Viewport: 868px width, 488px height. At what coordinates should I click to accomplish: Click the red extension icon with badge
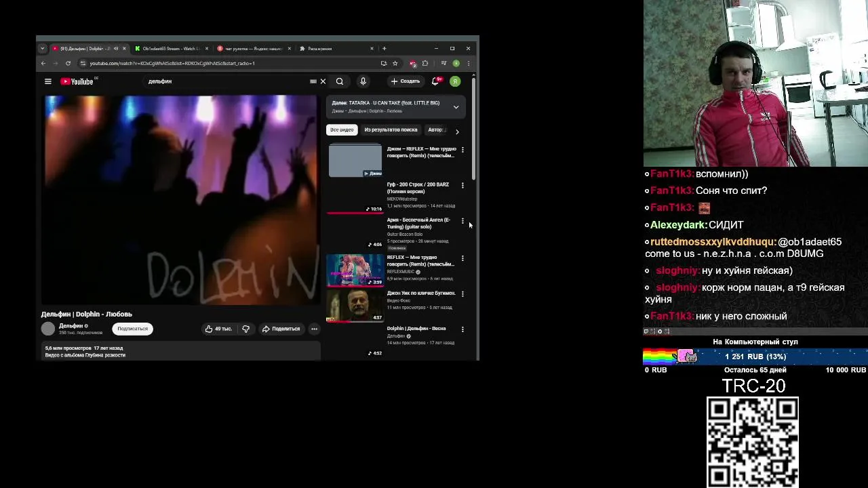412,63
